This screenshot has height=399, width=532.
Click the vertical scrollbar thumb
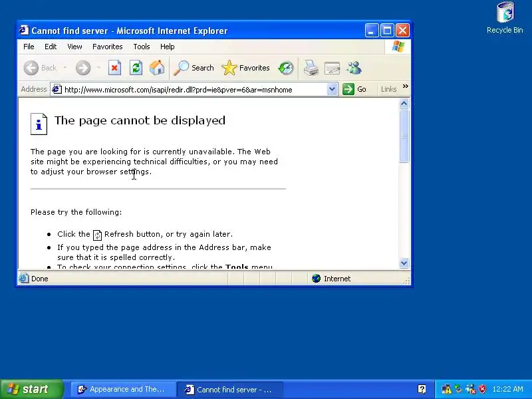coord(404,136)
